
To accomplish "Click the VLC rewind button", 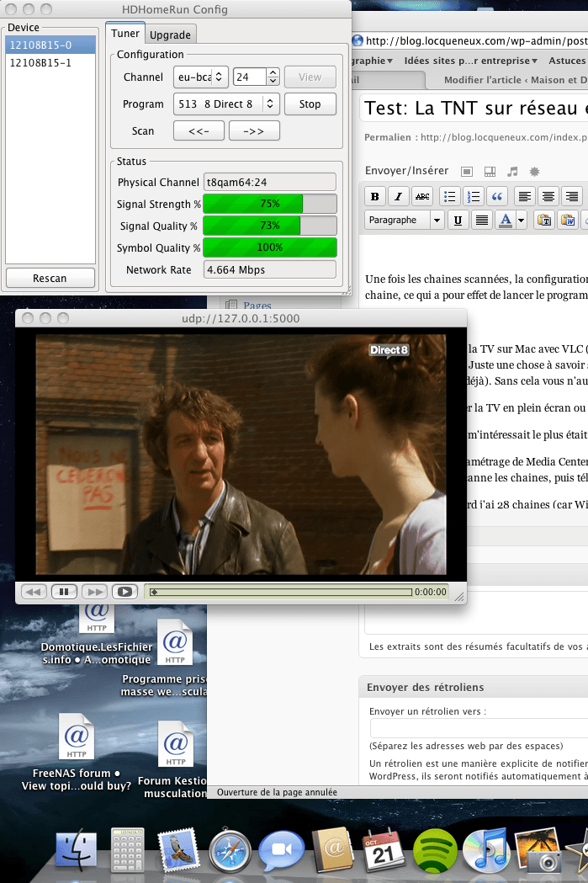I will [x=34, y=592].
